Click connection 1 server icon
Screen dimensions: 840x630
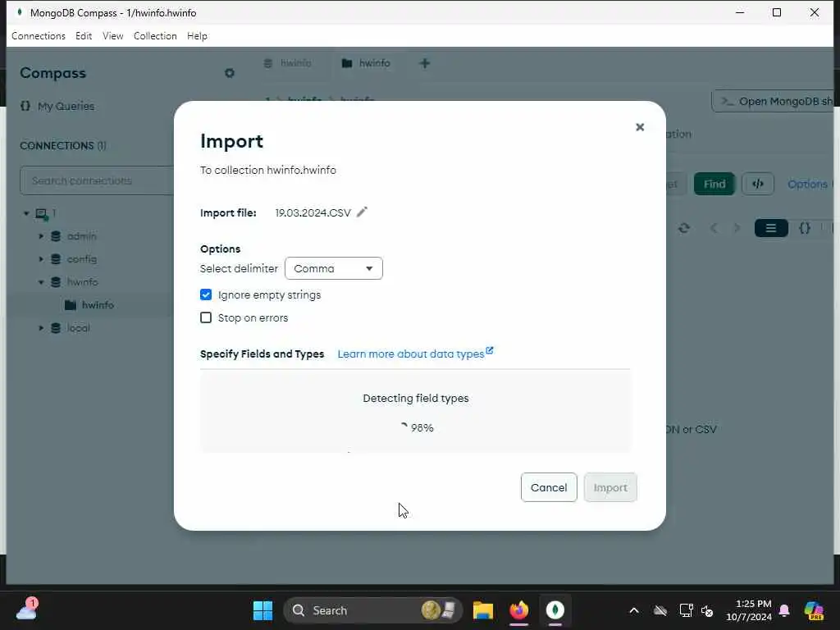pyautogui.click(x=42, y=214)
